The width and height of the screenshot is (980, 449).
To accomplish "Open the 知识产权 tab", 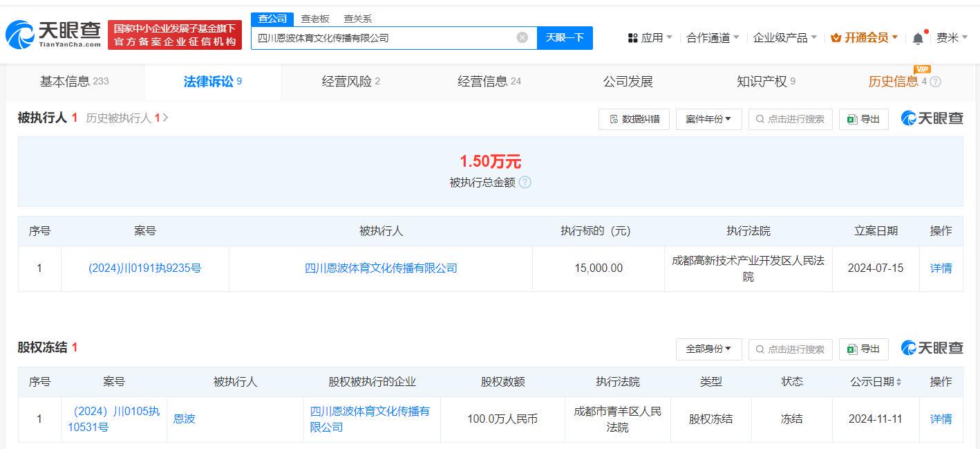I will pyautogui.click(x=766, y=82).
